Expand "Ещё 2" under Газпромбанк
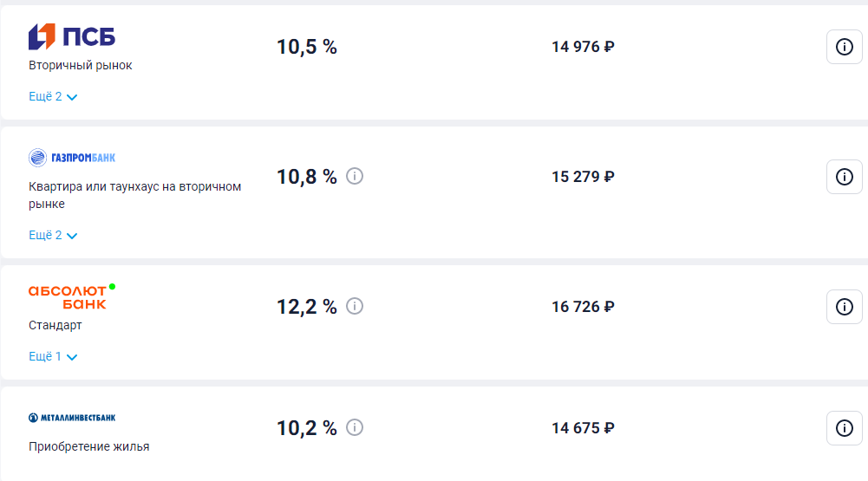This screenshot has width=868, height=481. click(53, 235)
